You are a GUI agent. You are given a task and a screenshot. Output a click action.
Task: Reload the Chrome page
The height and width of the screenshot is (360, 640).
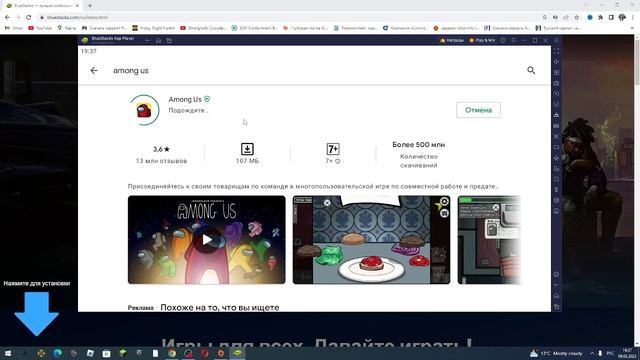pos(29,17)
